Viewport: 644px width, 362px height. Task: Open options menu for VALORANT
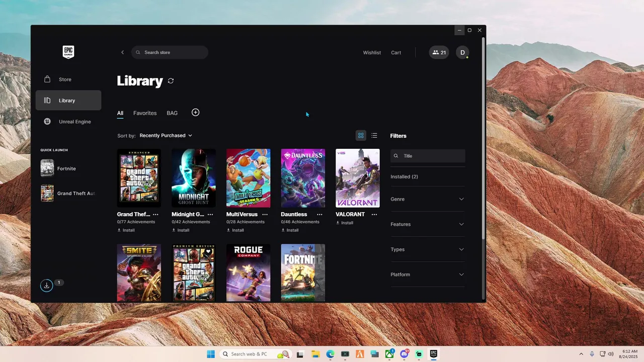coord(374,214)
